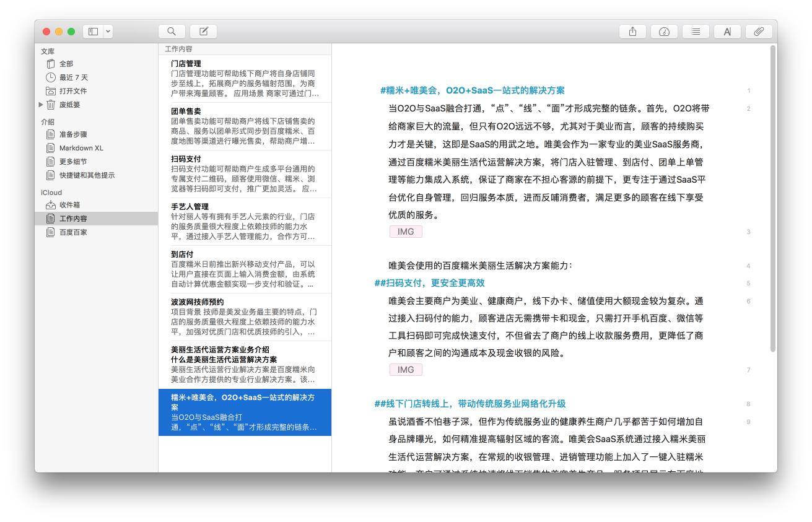The image size is (812, 522).
Task: Open typography settings with the A icon
Action: (x=727, y=31)
